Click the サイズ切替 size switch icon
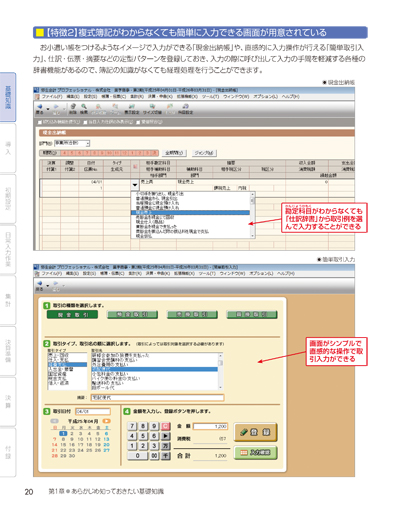 (152, 108)
